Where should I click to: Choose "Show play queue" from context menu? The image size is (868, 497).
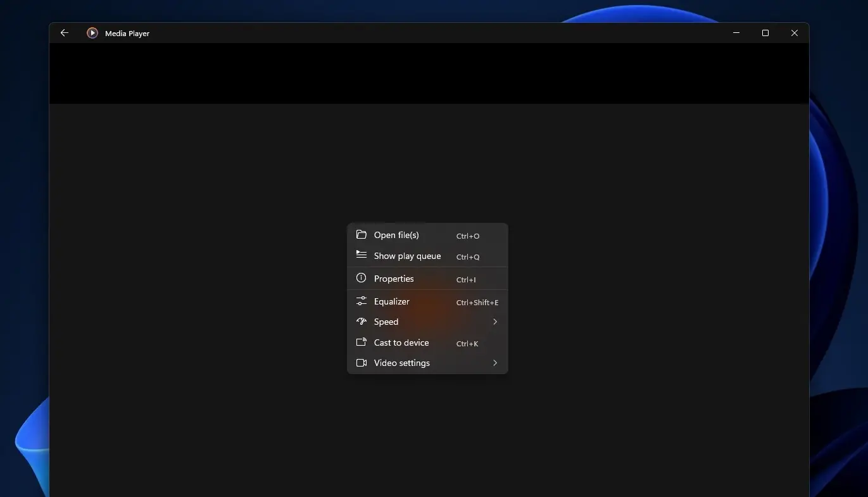pyautogui.click(x=407, y=256)
